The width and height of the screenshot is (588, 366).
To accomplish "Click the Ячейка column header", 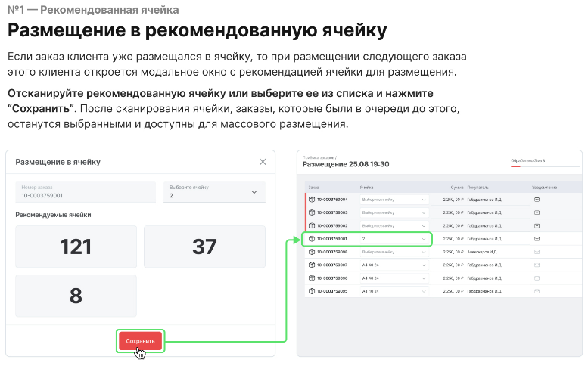I will click(366, 188).
